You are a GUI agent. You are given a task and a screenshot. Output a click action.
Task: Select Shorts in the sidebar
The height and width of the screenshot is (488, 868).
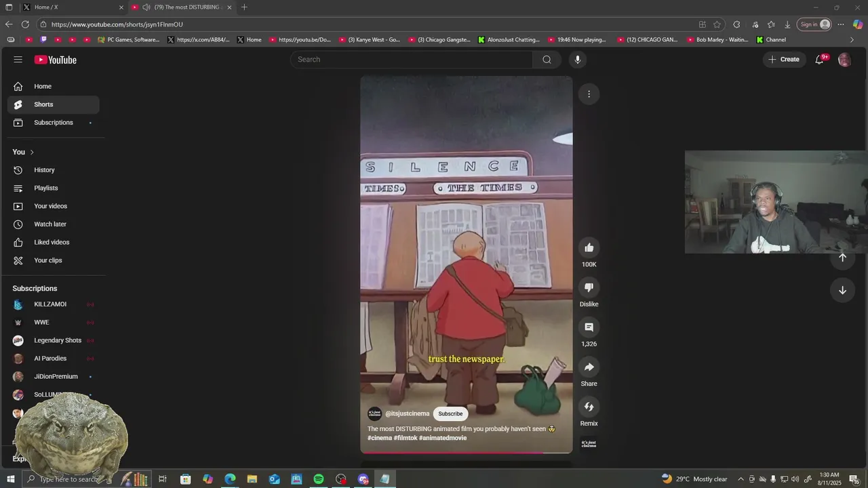[53, 104]
